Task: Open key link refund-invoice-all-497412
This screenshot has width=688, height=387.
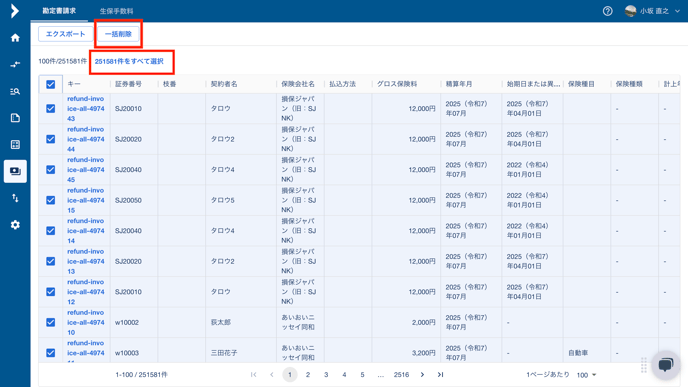Action: coord(86,292)
